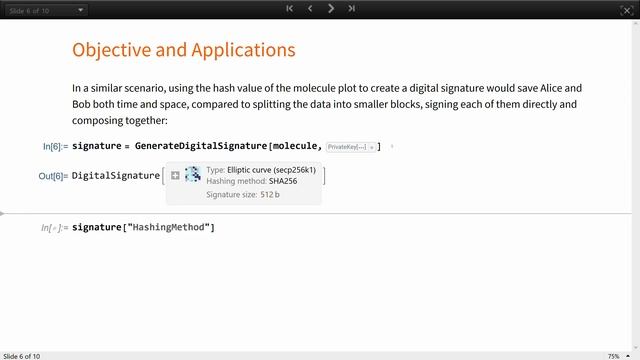
Task: Select the In[6] cell label
Action: 56,147
